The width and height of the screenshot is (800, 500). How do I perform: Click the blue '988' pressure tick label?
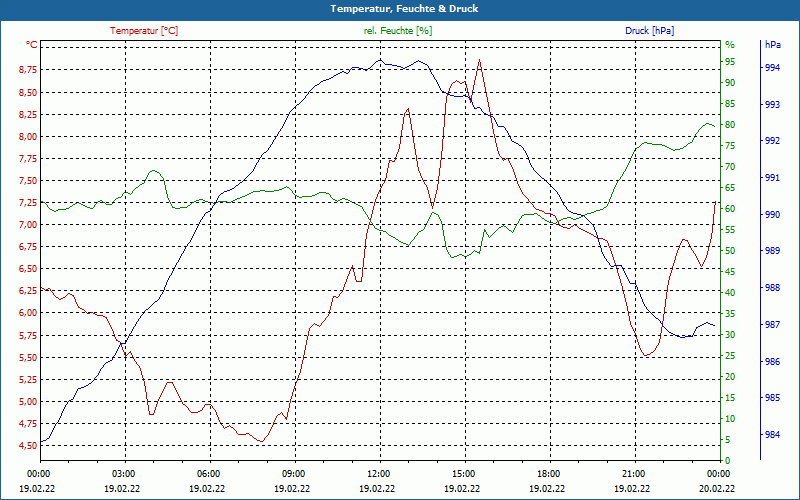(772, 288)
